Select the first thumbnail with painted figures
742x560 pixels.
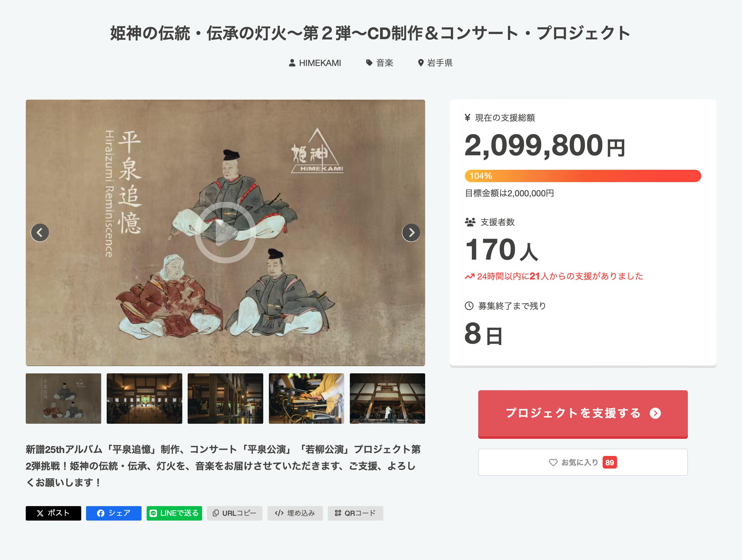[x=64, y=399]
